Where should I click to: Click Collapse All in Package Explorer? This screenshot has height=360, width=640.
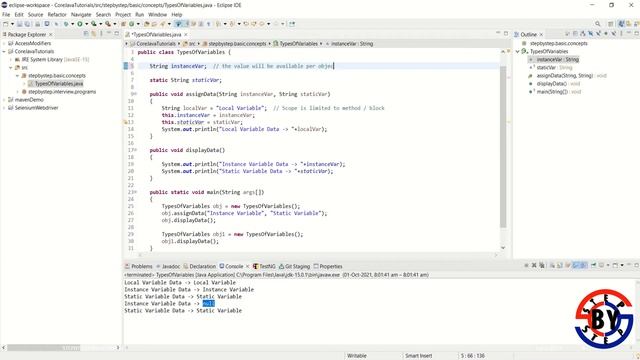coord(86,34)
